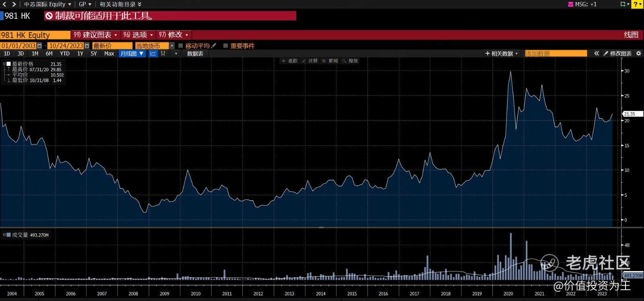This screenshot has width=644, height=301.
Task: Click the 添加数据 add data field
Action: pyautogui.click(x=556, y=54)
